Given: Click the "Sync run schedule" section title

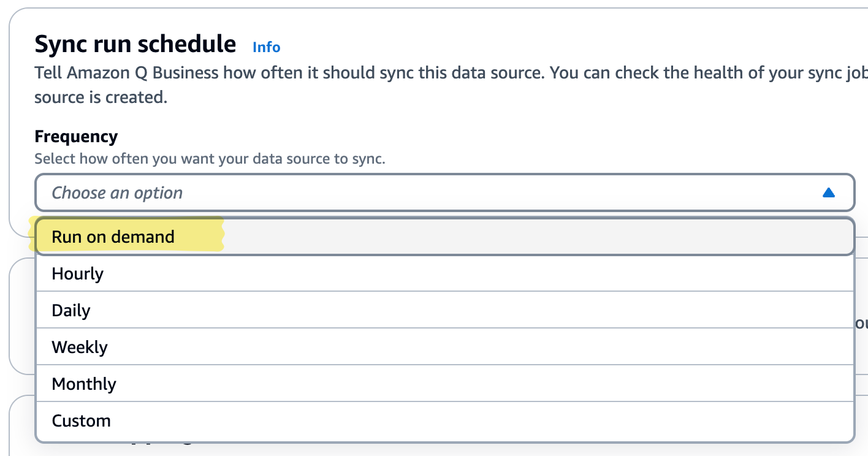Looking at the screenshot, I should [x=135, y=44].
